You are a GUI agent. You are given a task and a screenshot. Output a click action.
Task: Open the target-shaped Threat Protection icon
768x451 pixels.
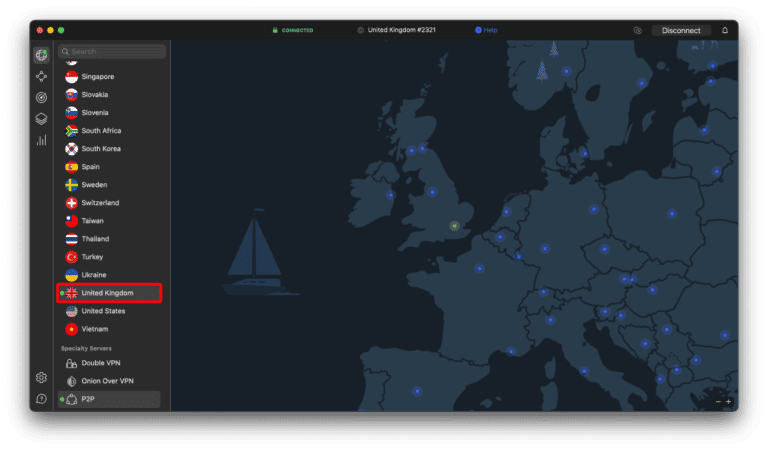[41, 97]
